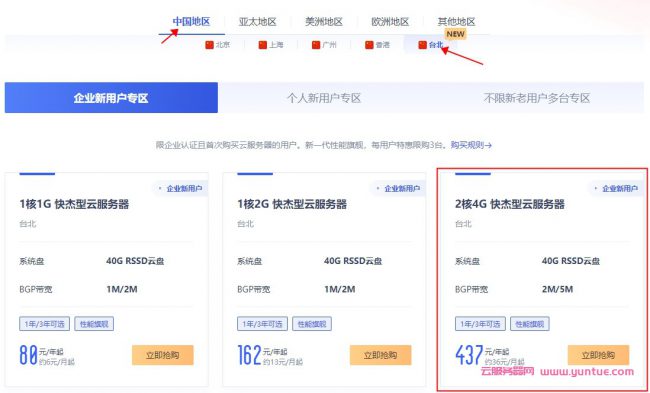This screenshot has height=393, width=650.
Task: Open 不限新老用户多台专区 section
Action: pos(537,98)
